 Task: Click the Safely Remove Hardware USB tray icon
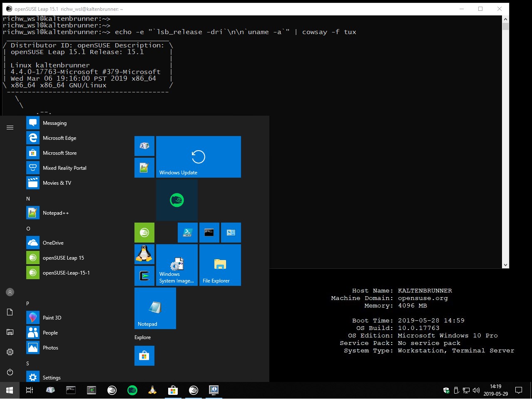tap(456, 390)
